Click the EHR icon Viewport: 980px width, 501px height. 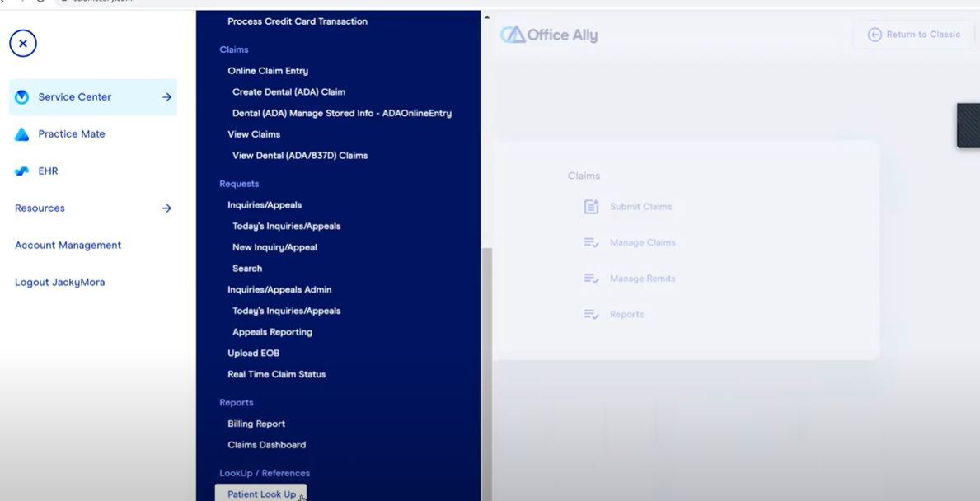coord(22,171)
